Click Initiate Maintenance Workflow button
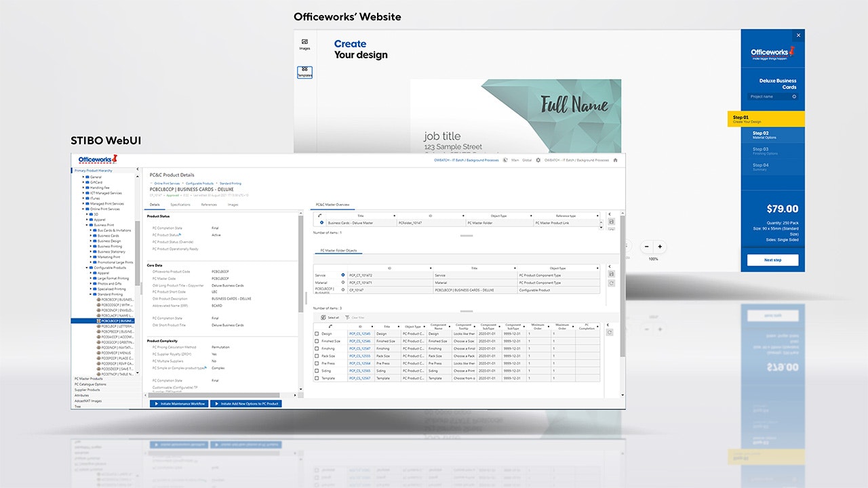The image size is (868, 488). 178,403
